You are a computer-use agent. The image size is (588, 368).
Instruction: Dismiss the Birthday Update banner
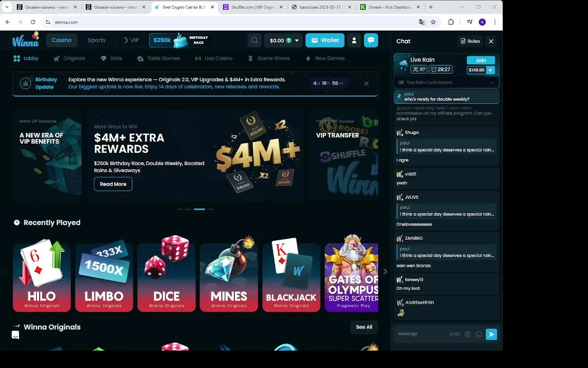click(366, 83)
